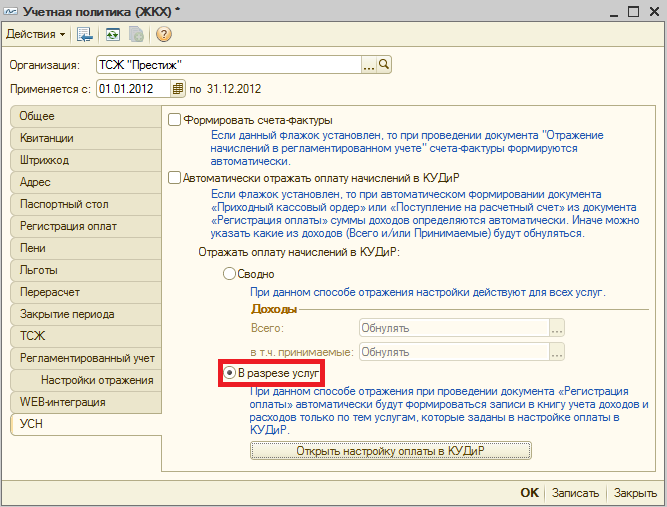Screen dimensions: 667x507
Task: Click the Отражать оплату начислений в КУДиР label
Action: (x=299, y=252)
